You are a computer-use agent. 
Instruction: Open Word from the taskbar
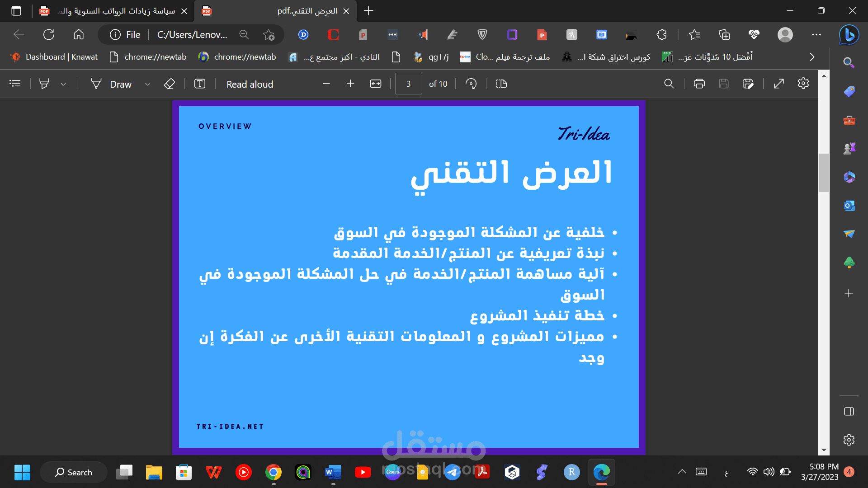(x=333, y=472)
